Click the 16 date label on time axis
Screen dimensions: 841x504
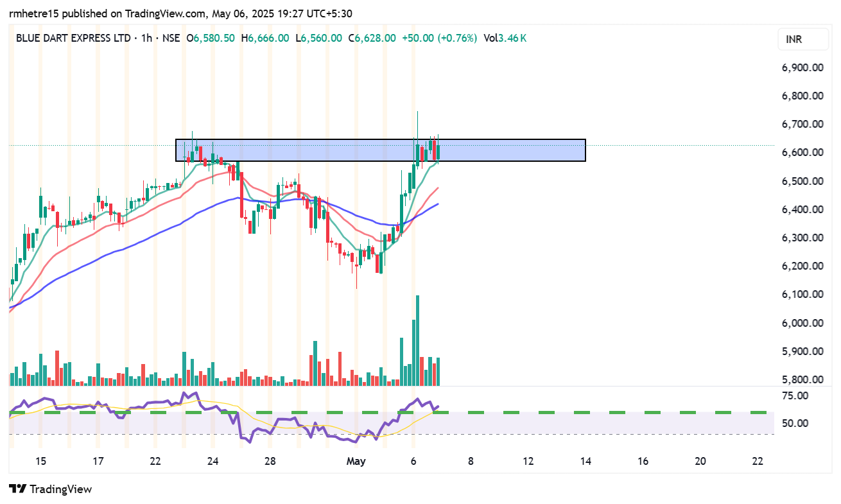643,461
